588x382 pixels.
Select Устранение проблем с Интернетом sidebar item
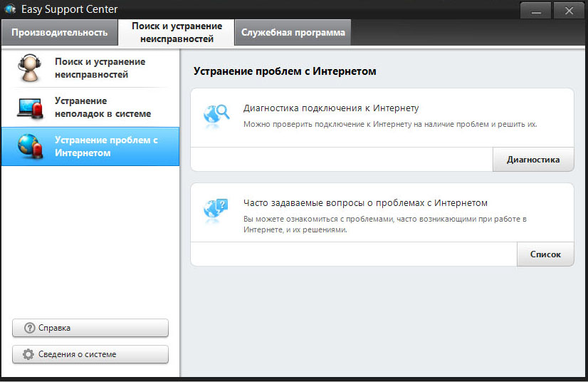point(90,146)
